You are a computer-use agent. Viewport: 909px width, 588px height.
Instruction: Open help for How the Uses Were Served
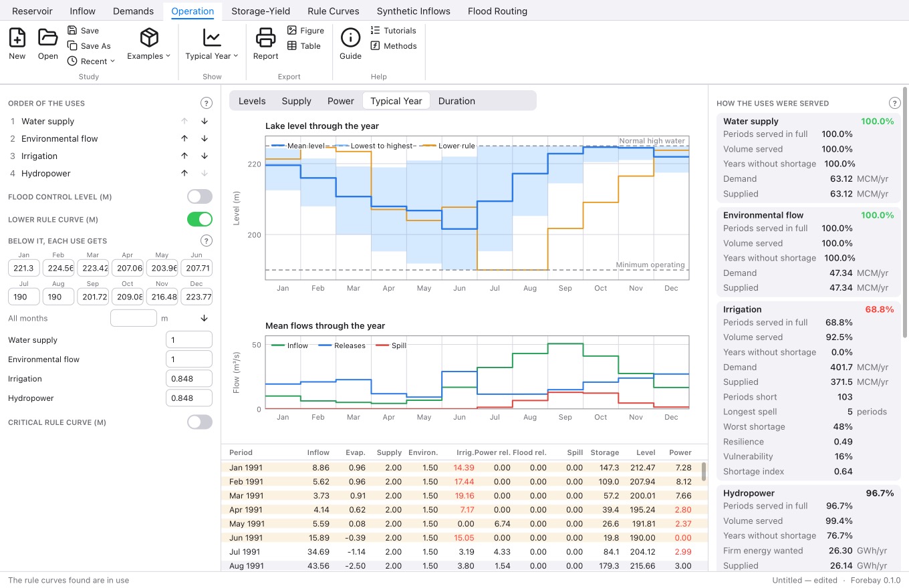click(x=895, y=103)
